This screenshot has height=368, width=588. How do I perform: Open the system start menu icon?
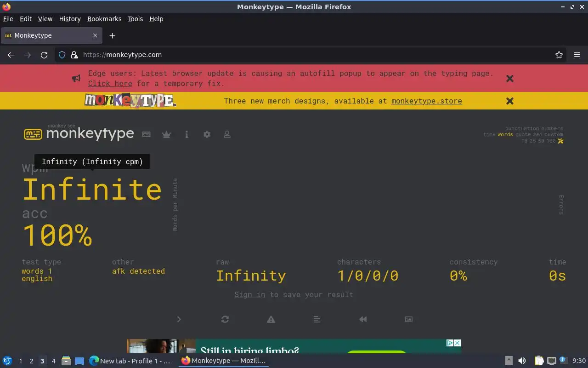[x=7, y=361]
